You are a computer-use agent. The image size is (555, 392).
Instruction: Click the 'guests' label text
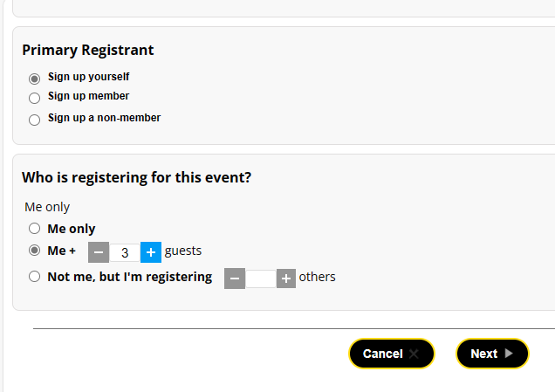183,251
